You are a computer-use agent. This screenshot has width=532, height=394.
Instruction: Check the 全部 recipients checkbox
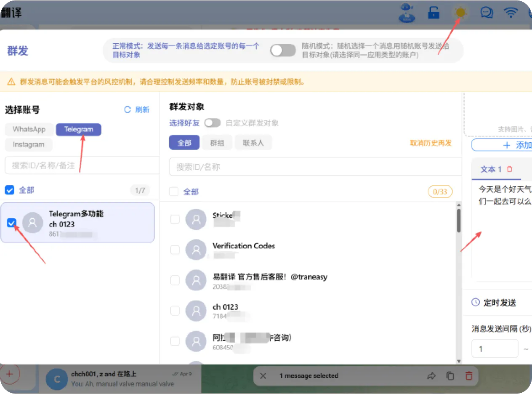click(174, 192)
